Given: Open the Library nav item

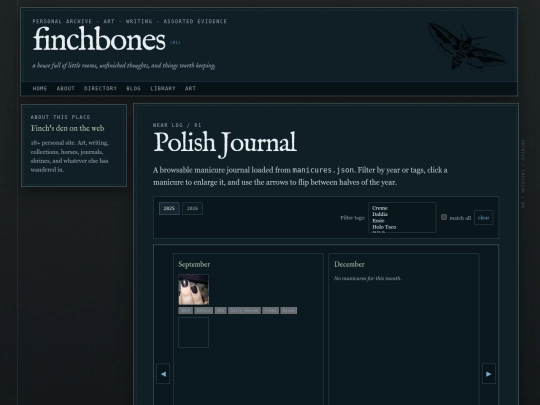Looking at the screenshot, I should [163, 89].
